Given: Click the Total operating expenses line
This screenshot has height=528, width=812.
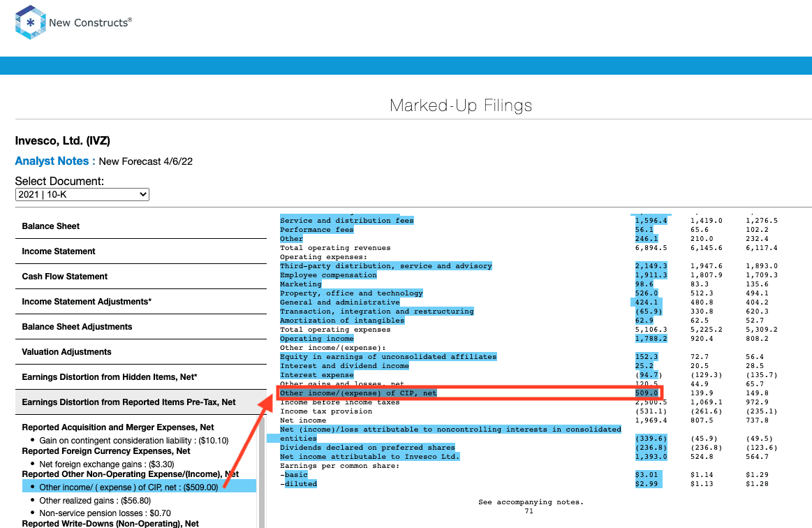Looking at the screenshot, I should pyautogui.click(x=336, y=330).
